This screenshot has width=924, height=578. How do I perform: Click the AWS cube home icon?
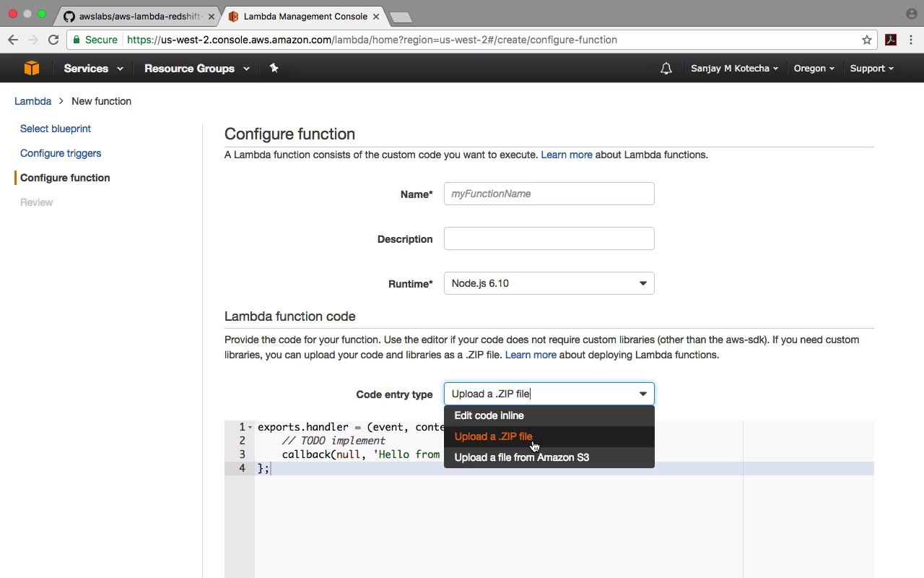click(32, 68)
